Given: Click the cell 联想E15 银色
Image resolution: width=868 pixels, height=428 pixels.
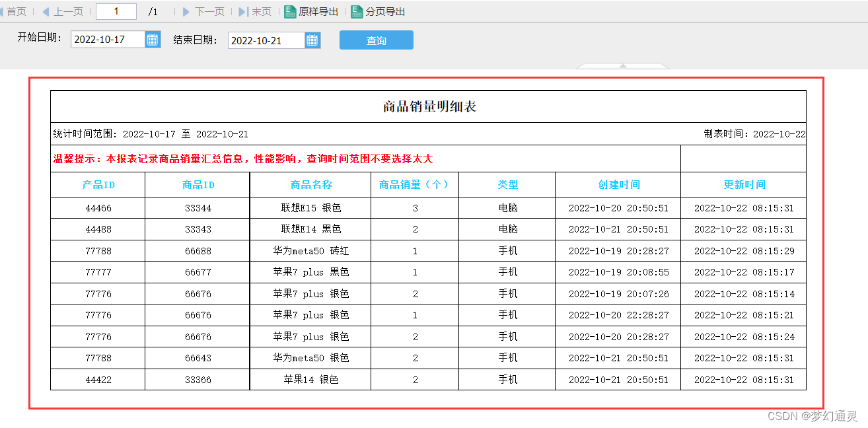Looking at the screenshot, I should pos(311,208).
